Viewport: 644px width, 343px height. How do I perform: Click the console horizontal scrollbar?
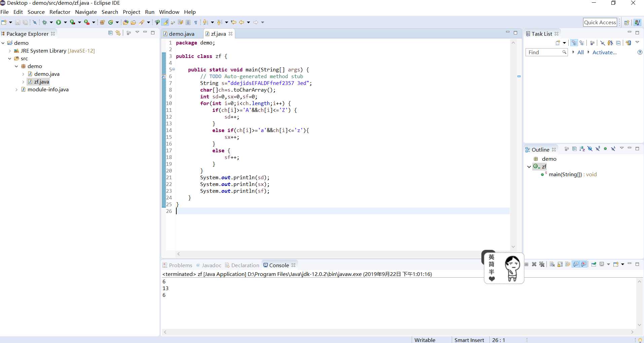click(399, 332)
